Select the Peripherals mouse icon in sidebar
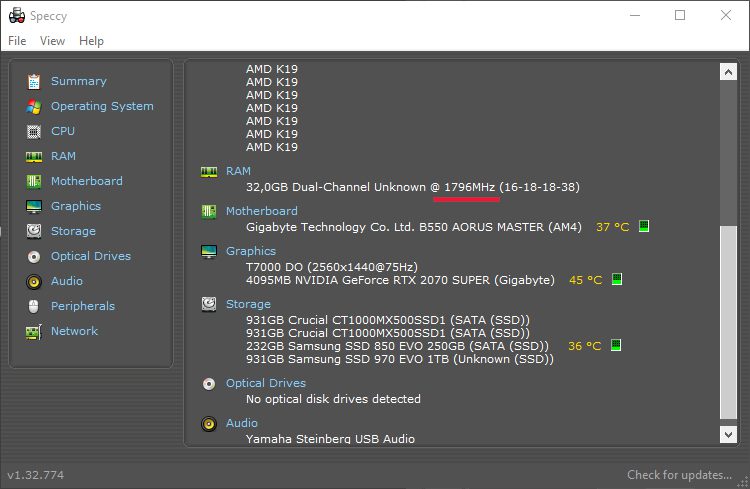The width and height of the screenshot is (750, 489). (x=34, y=306)
